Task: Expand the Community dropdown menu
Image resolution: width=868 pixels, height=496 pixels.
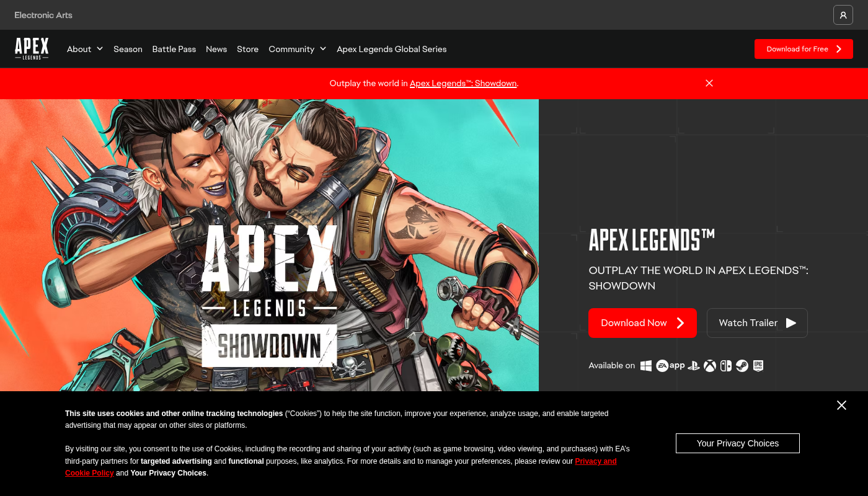Action: click(298, 49)
